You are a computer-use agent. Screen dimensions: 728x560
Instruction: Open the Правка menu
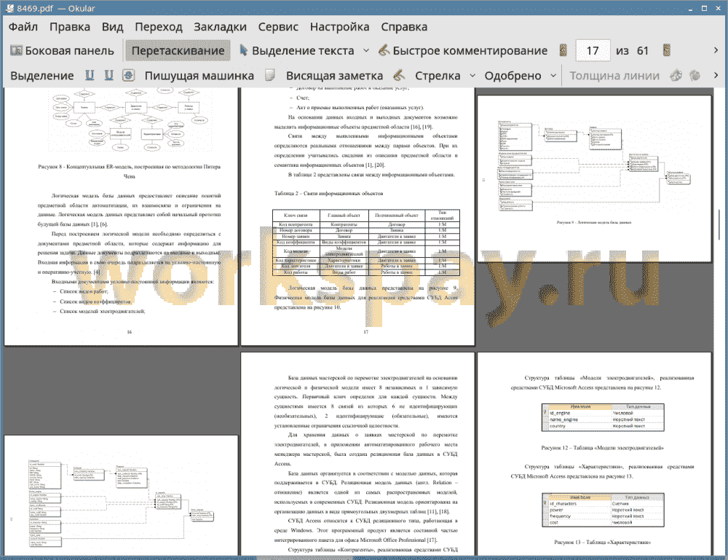click(70, 27)
